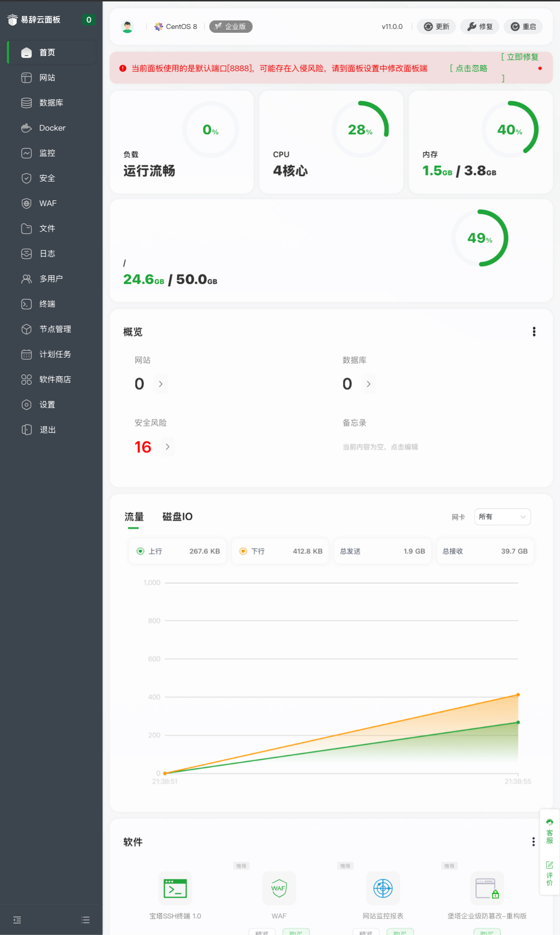560x935 pixels.
Task: Click the 企业版 edition badge
Action: [x=231, y=27]
